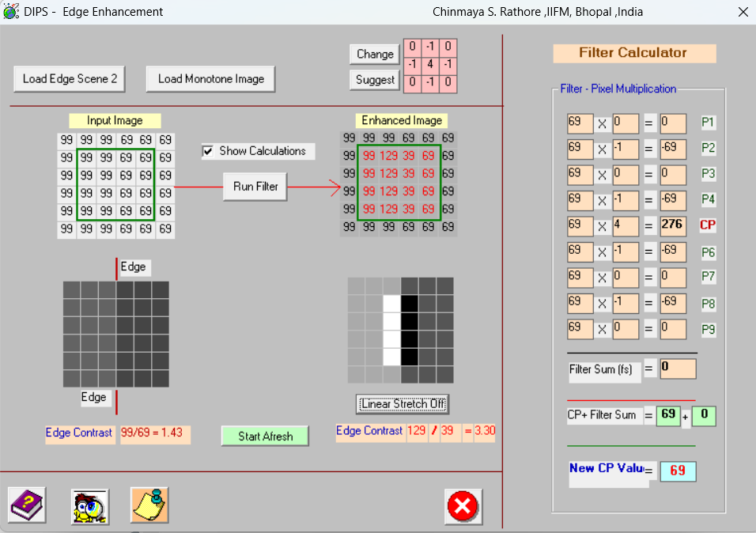
Task: Click Load Monotone Image button
Action: point(210,79)
